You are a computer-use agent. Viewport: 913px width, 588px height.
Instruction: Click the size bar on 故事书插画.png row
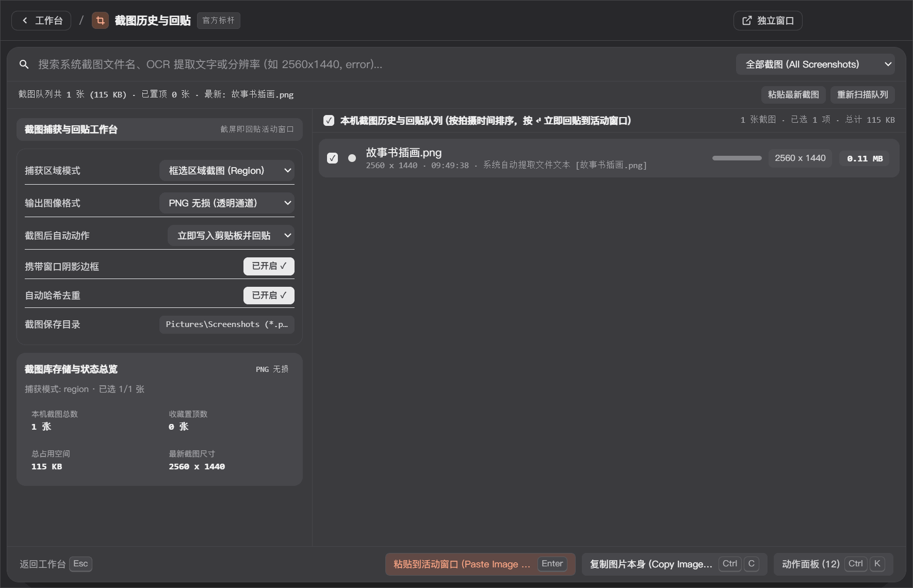[737, 158]
